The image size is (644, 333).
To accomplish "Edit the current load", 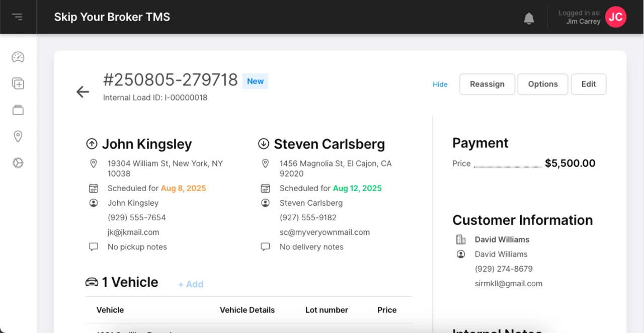I will coord(588,84).
